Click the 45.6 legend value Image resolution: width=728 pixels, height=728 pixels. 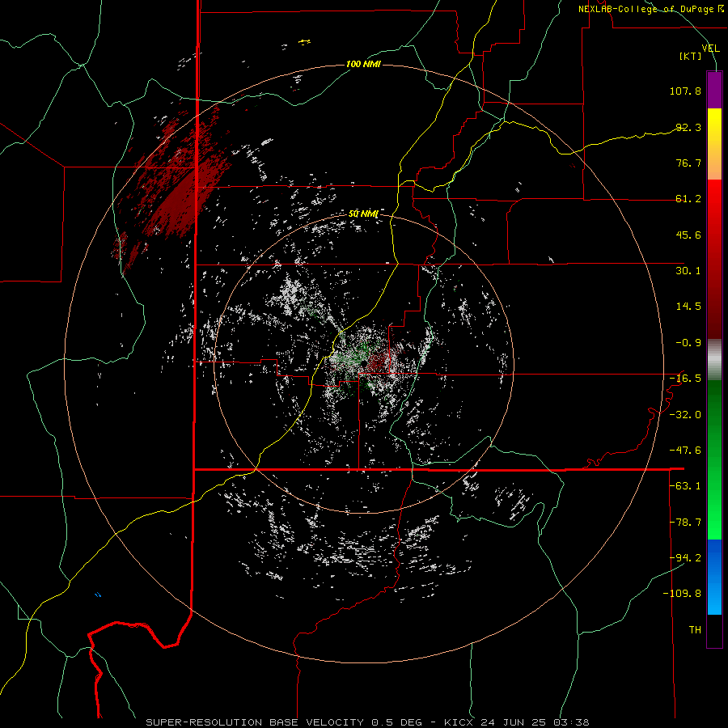tap(688, 235)
